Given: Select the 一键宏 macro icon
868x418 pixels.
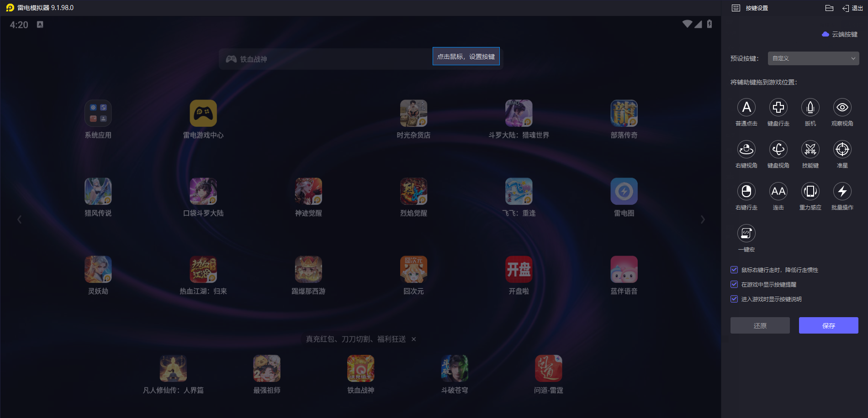Looking at the screenshot, I should pyautogui.click(x=746, y=233).
